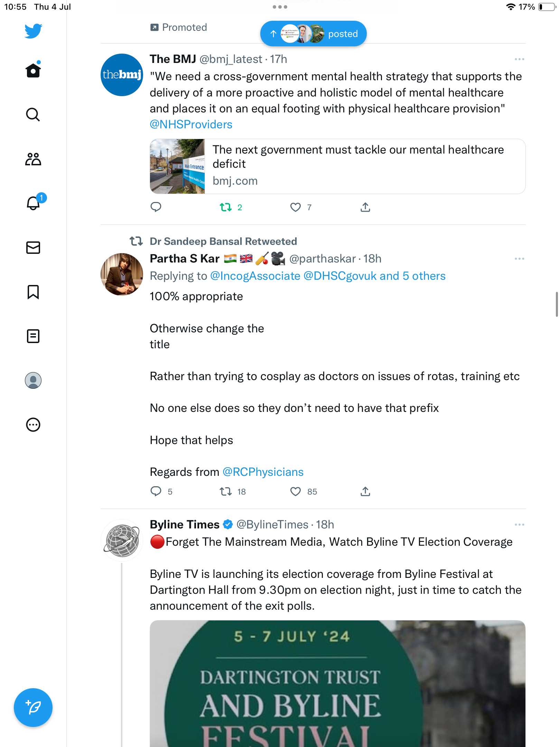
Task: Open the Bookmarks icon
Action: (x=33, y=292)
